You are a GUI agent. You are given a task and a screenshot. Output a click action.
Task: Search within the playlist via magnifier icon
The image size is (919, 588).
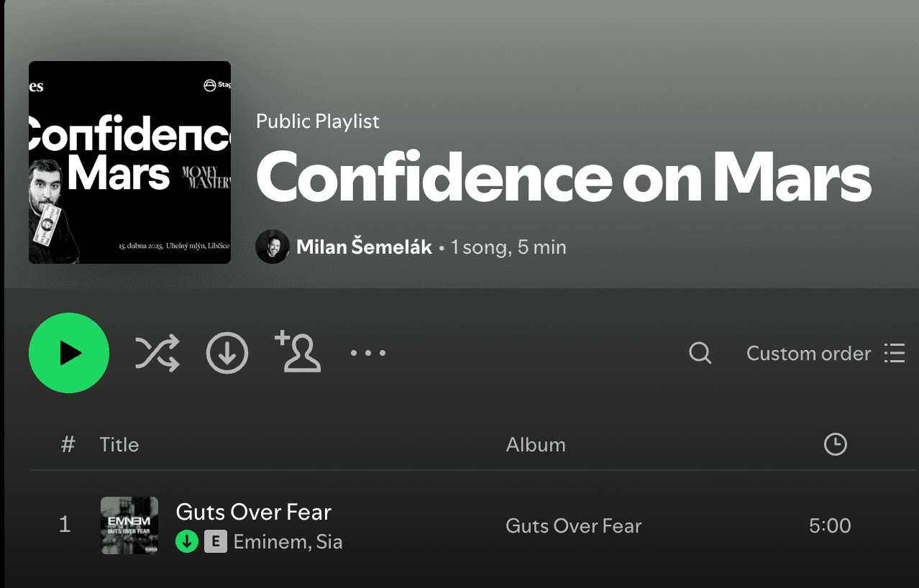700,353
